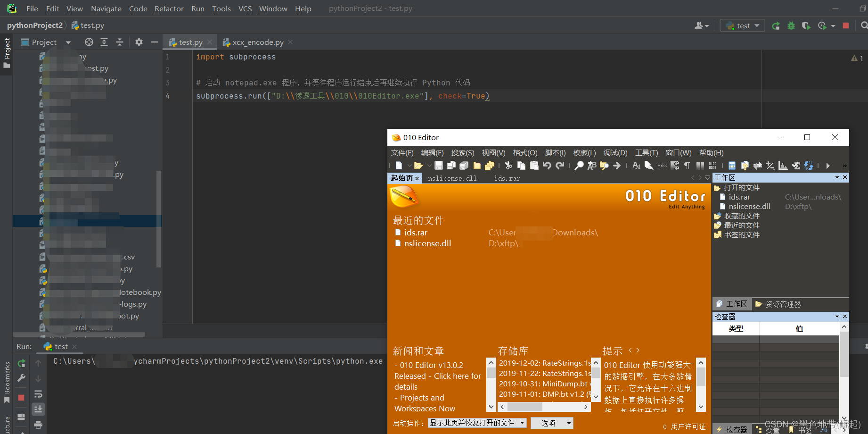868x434 pixels.
Task: Switch to nslicense.dll tab in 010 Editor
Action: coord(452,178)
